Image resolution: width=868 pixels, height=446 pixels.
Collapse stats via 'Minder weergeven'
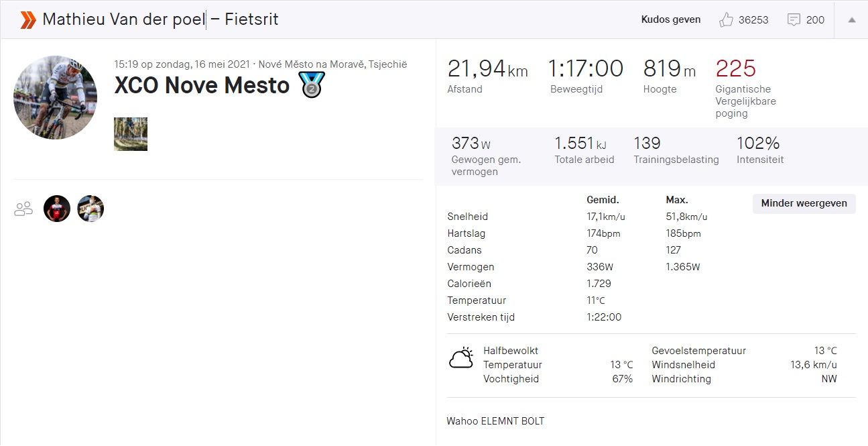click(x=803, y=204)
